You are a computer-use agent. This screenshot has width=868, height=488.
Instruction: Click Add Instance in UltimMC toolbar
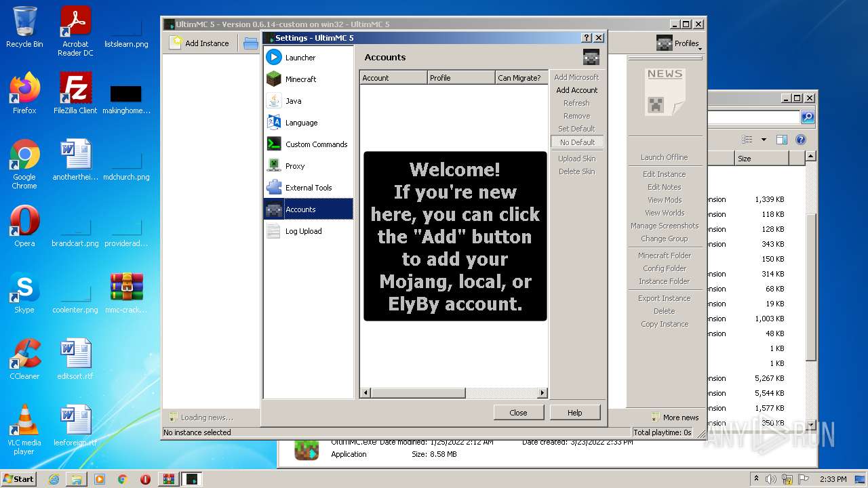(200, 43)
